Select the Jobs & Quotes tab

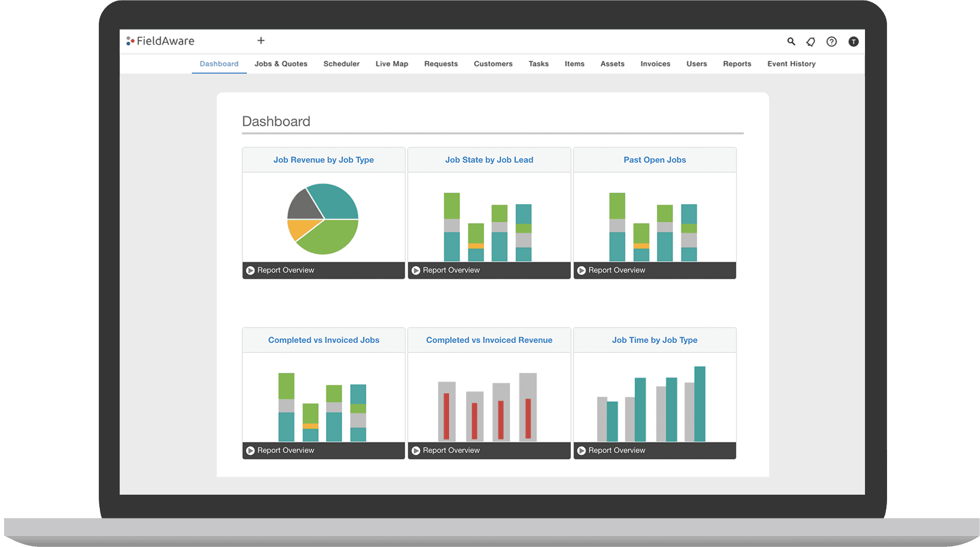(x=281, y=64)
